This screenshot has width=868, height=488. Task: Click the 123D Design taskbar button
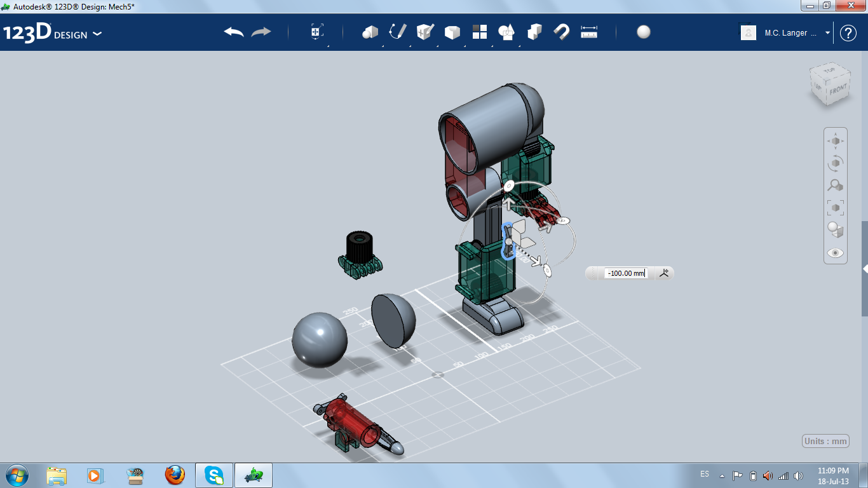(x=254, y=475)
